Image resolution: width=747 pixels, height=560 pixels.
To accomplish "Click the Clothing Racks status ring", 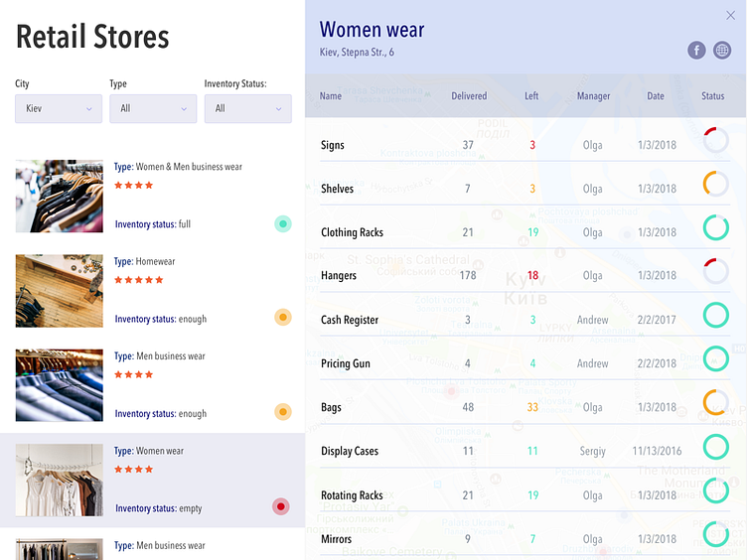I will 715,227.
